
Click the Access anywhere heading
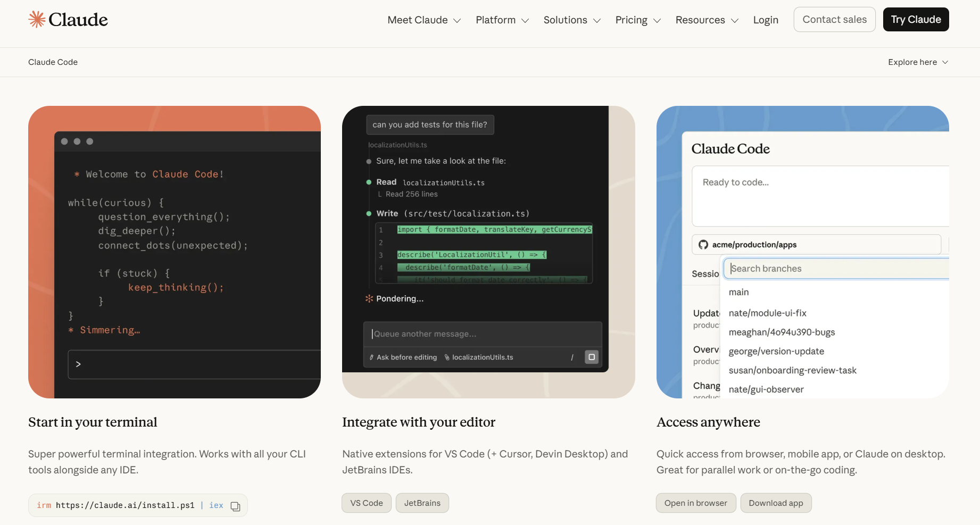708,422
